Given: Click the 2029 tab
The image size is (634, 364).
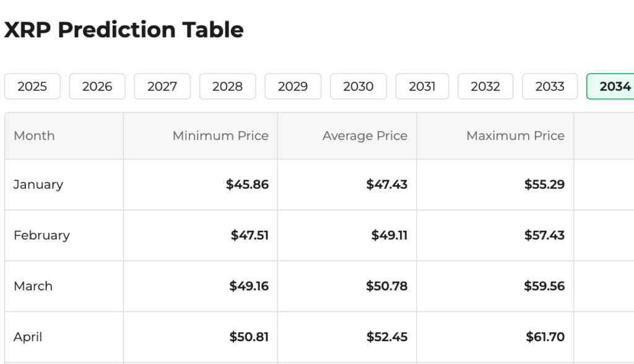Looking at the screenshot, I should click(293, 87).
